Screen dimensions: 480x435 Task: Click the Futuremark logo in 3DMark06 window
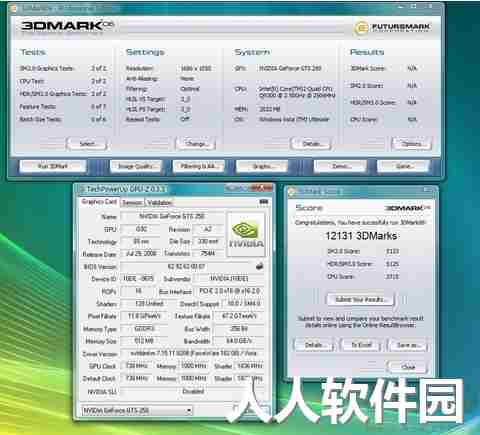pyautogui.click(x=393, y=27)
